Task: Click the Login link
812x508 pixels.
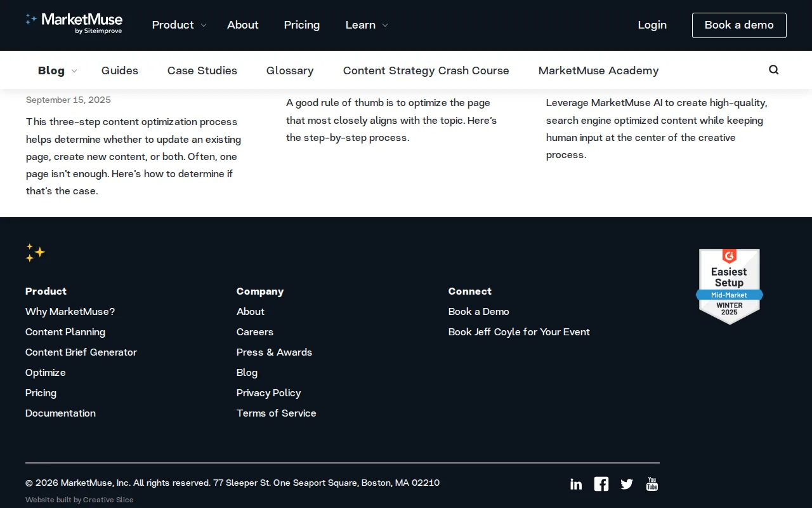Action: tap(652, 25)
